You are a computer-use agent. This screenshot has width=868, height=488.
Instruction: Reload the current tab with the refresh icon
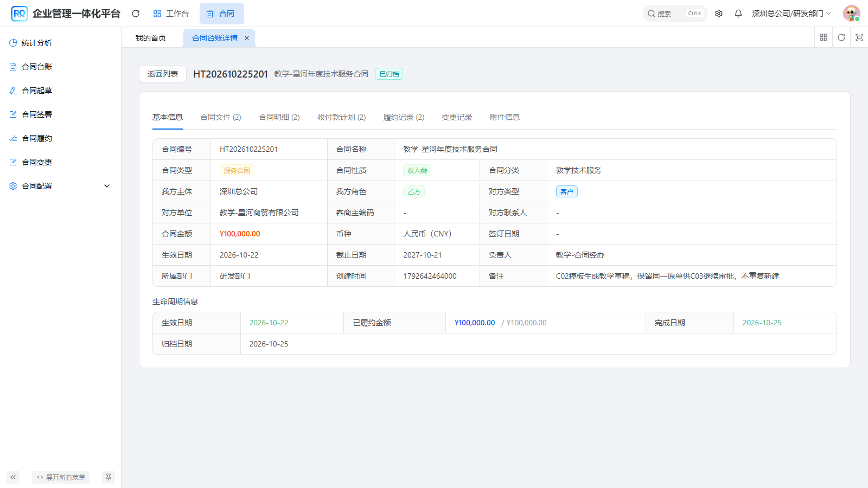(841, 37)
